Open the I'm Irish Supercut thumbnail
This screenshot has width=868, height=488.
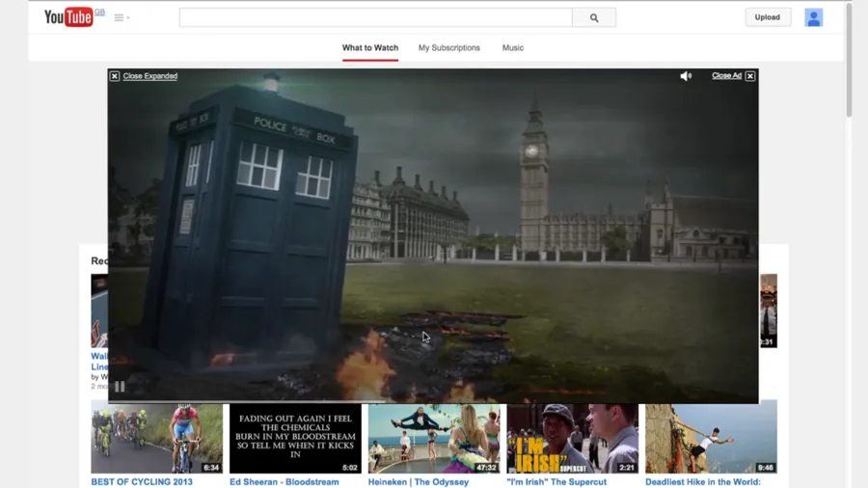572,438
